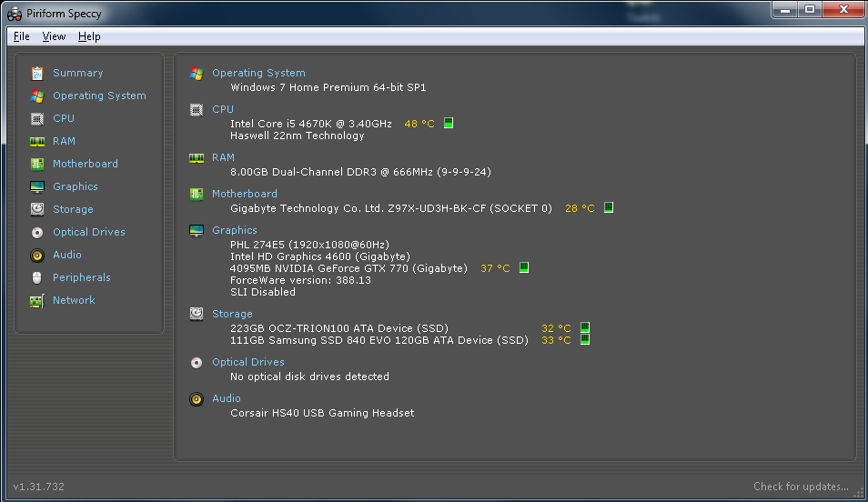Open RAM heading link in main panel
868x502 pixels.
coord(223,157)
